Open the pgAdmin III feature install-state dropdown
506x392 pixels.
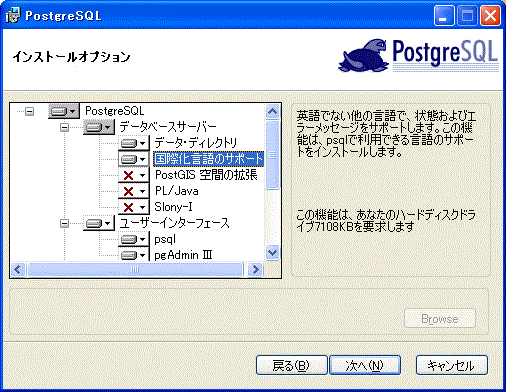click(x=133, y=255)
